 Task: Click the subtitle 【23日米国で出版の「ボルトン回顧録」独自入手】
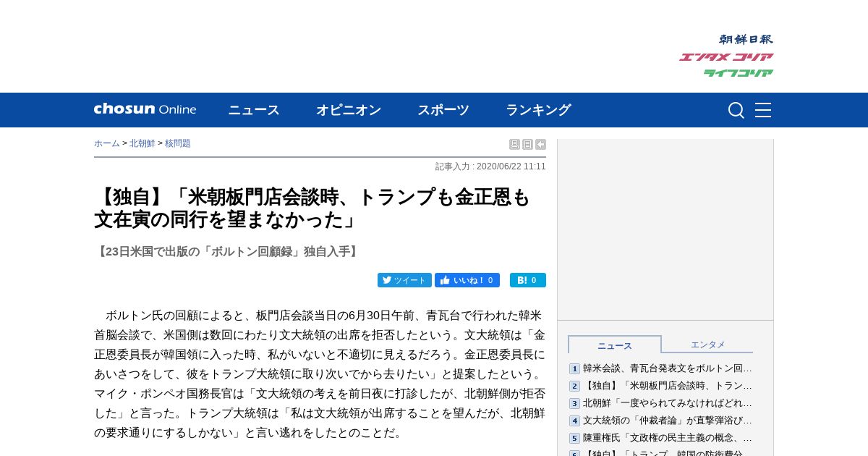pyautogui.click(x=228, y=251)
